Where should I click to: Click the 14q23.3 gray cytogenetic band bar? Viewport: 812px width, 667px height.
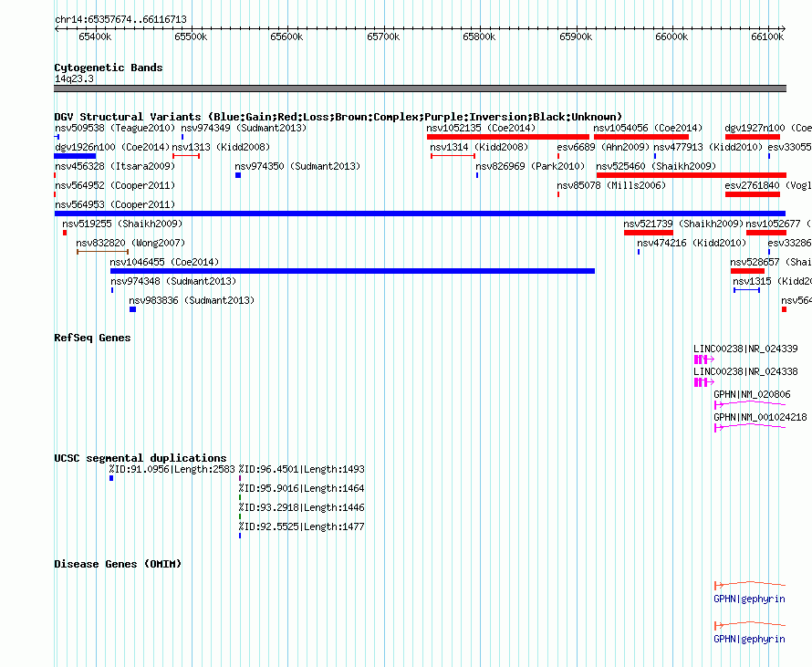point(420,89)
